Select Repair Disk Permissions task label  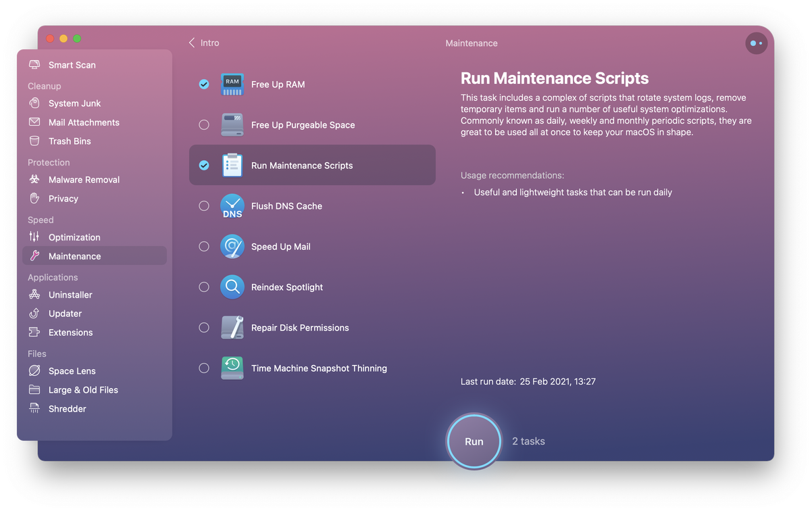300,328
